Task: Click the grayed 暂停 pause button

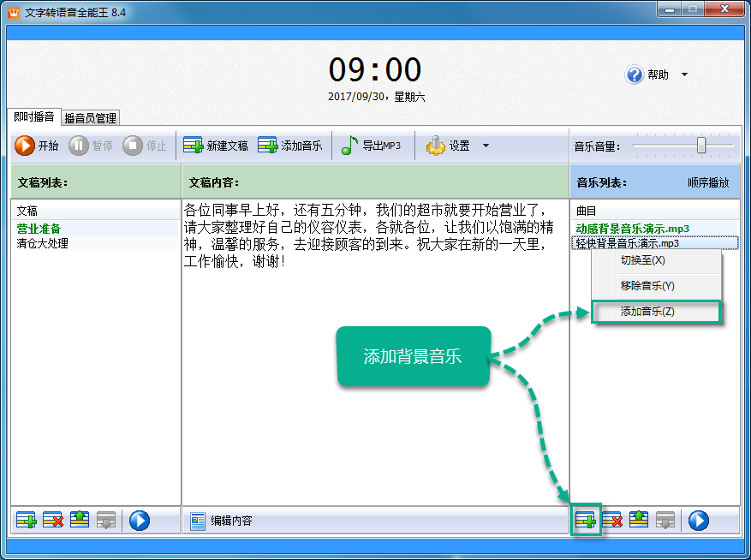Action: [91, 146]
